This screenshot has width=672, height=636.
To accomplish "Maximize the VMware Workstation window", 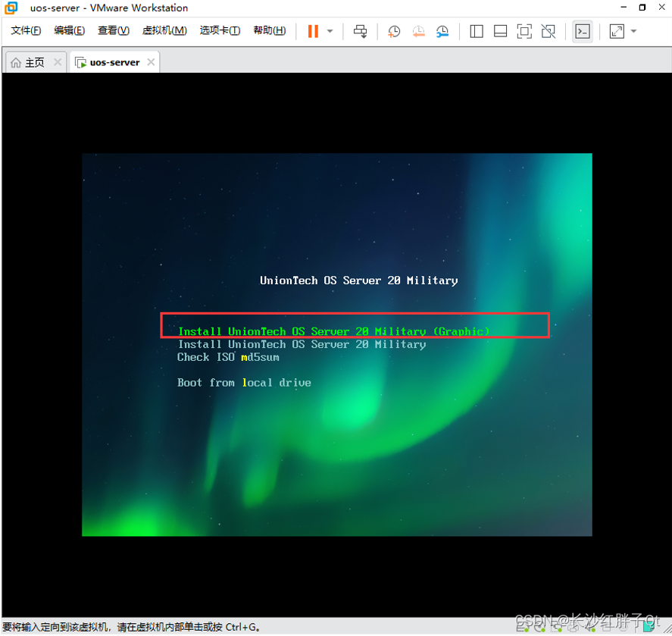I will (642, 8).
